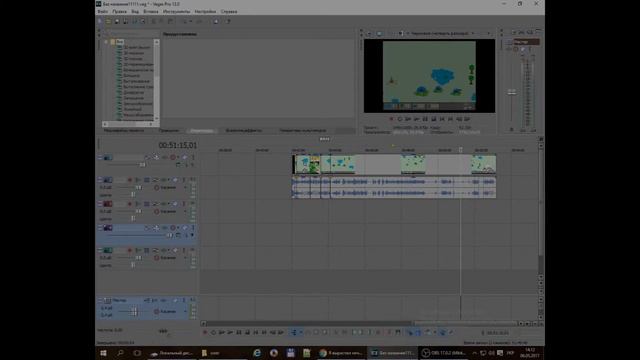Play the timeline from the transport bar

230,333
